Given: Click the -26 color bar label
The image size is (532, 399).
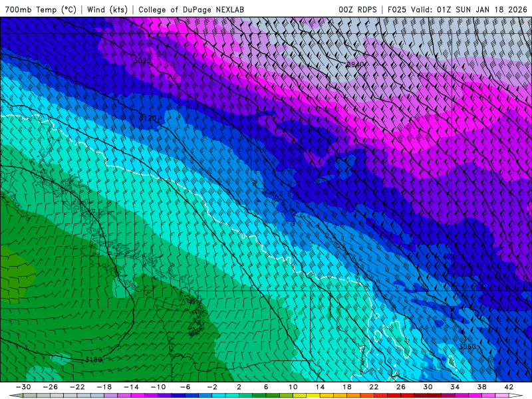Looking at the screenshot, I should [x=51, y=387].
